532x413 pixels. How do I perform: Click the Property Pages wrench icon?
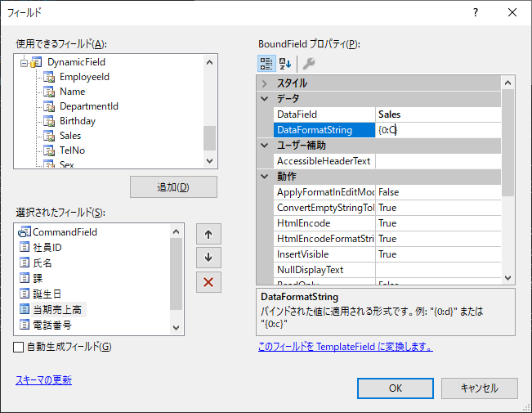pos(309,64)
